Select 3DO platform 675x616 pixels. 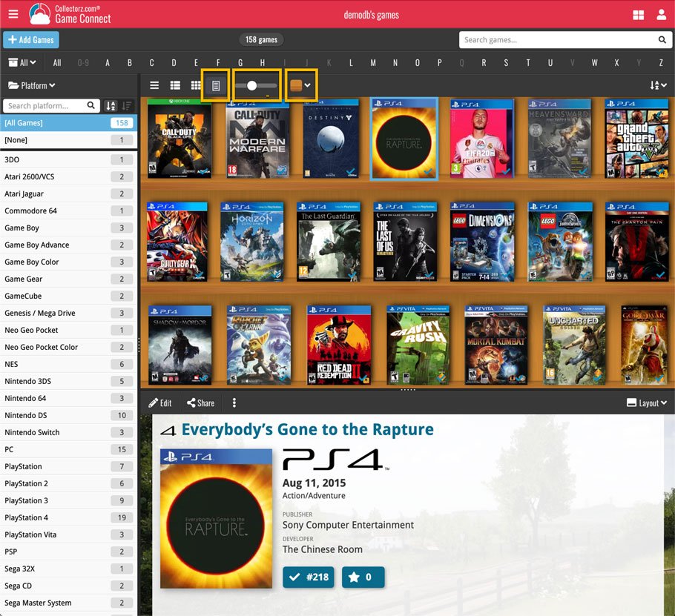[x=68, y=159]
